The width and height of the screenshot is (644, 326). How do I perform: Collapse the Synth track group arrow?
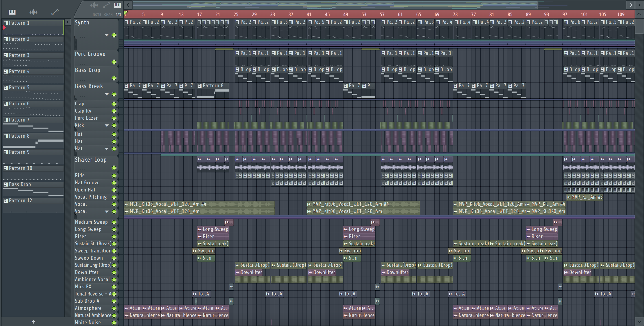pos(107,35)
